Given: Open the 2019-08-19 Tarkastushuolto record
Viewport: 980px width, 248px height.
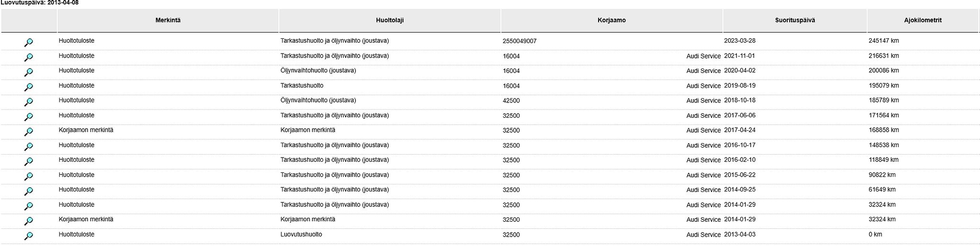Looking at the screenshot, I should tap(29, 87).
